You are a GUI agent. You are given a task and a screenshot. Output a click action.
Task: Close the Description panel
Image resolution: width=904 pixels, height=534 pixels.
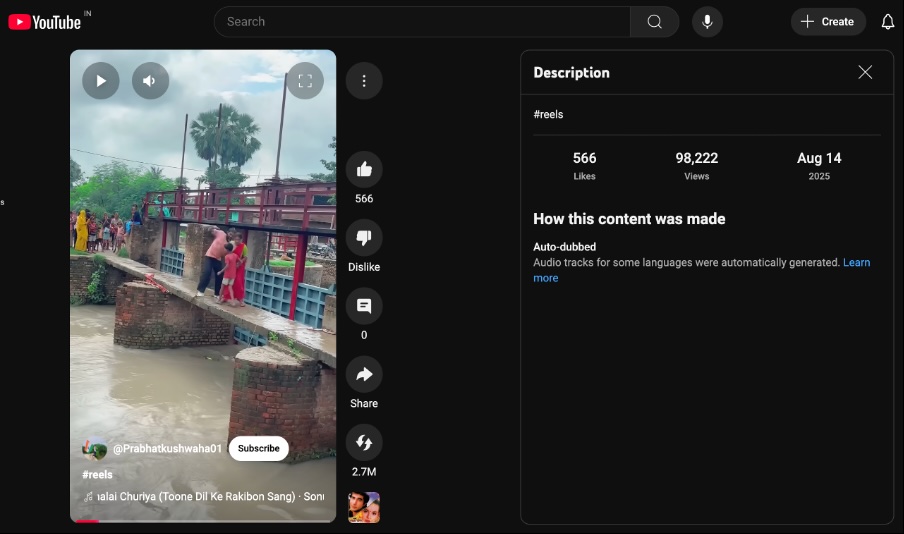(x=865, y=72)
